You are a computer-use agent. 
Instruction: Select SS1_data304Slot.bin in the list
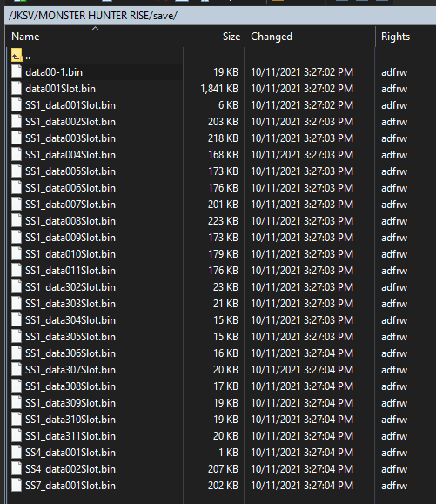[x=70, y=320]
